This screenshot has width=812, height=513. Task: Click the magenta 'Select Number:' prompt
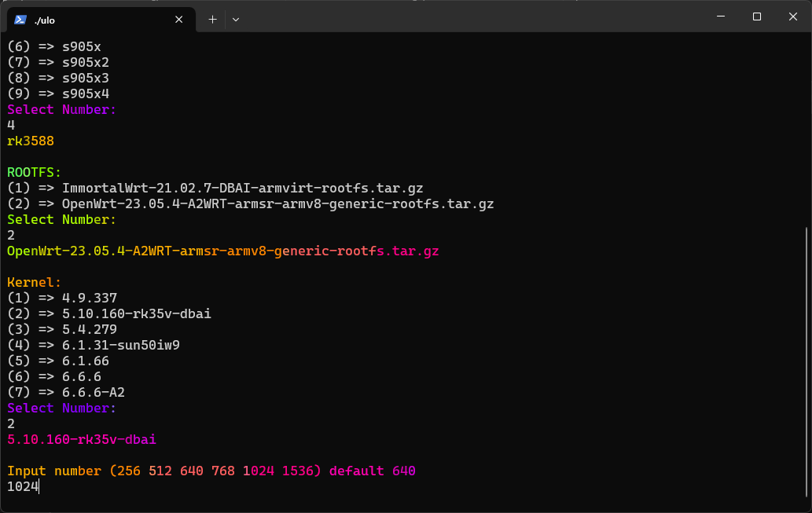pos(61,110)
